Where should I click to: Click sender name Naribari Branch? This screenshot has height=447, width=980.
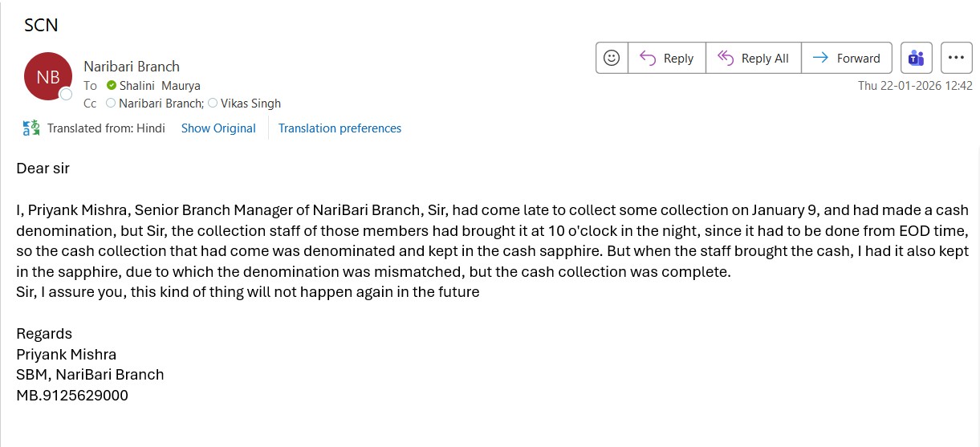132,67
